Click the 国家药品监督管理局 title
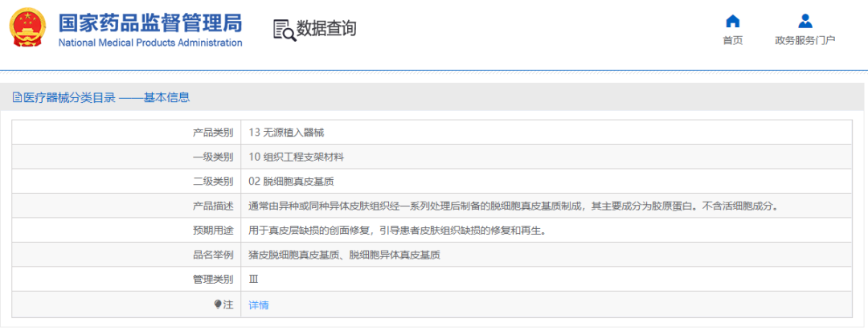This screenshot has width=868, height=331. pos(150,22)
